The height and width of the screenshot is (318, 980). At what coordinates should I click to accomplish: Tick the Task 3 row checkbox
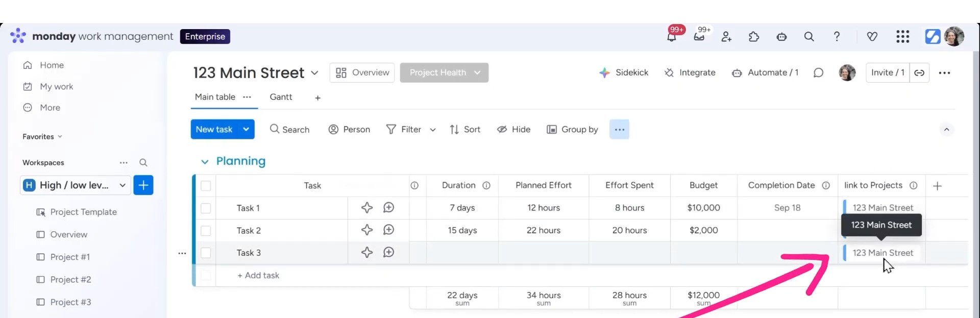coord(206,253)
